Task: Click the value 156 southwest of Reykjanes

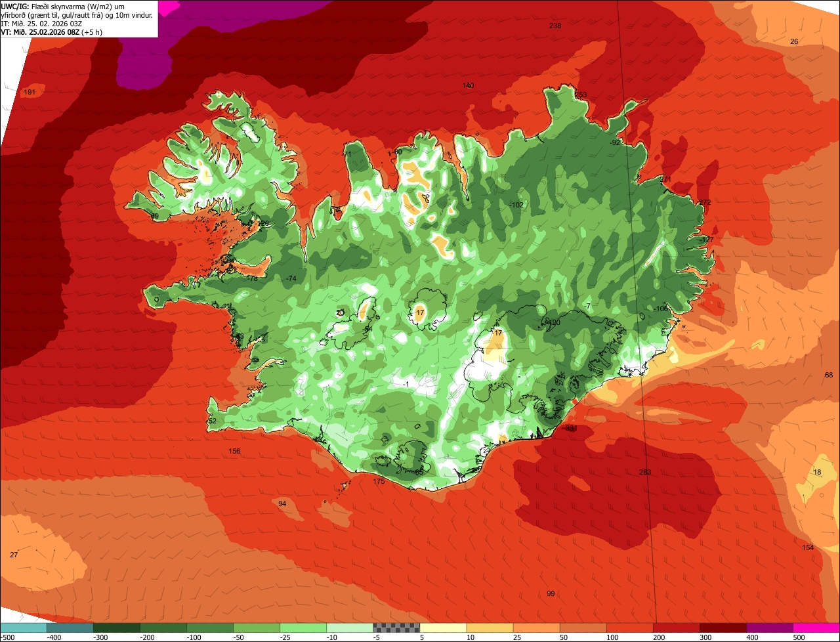Action: (234, 451)
